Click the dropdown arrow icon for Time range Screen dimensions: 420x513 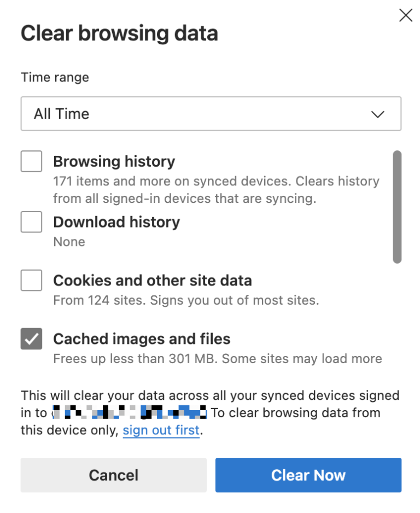pos(377,114)
